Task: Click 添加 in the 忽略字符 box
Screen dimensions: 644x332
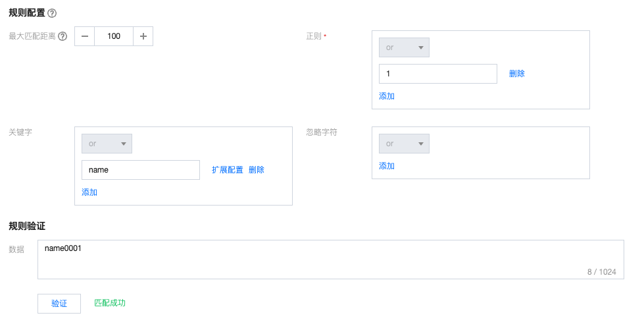Action: [x=387, y=166]
